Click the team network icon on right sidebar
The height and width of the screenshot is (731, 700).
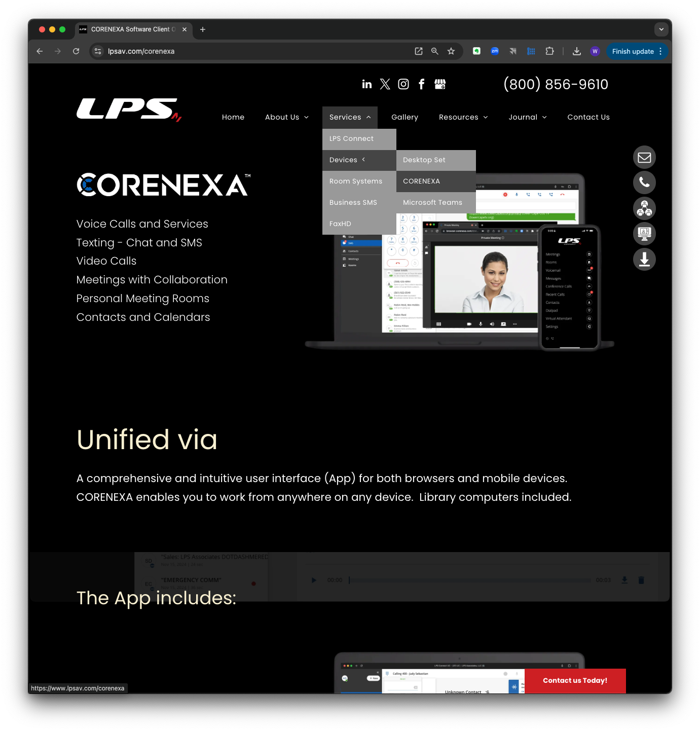click(x=644, y=208)
